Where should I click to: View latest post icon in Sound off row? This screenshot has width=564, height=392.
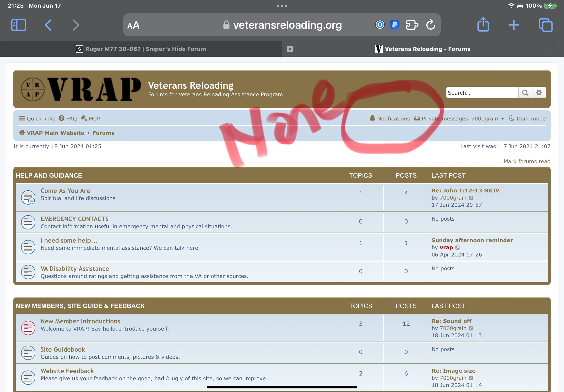[x=471, y=328]
